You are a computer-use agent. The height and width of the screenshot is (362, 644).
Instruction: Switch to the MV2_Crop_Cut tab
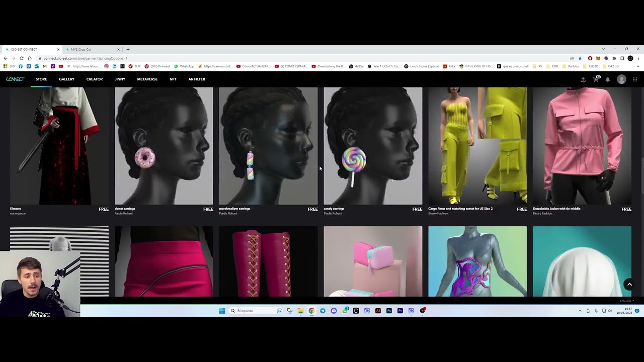coord(93,49)
